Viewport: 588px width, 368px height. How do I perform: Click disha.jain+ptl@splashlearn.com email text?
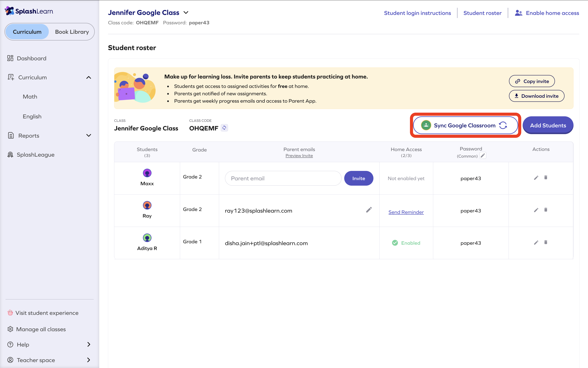pyautogui.click(x=266, y=243)
